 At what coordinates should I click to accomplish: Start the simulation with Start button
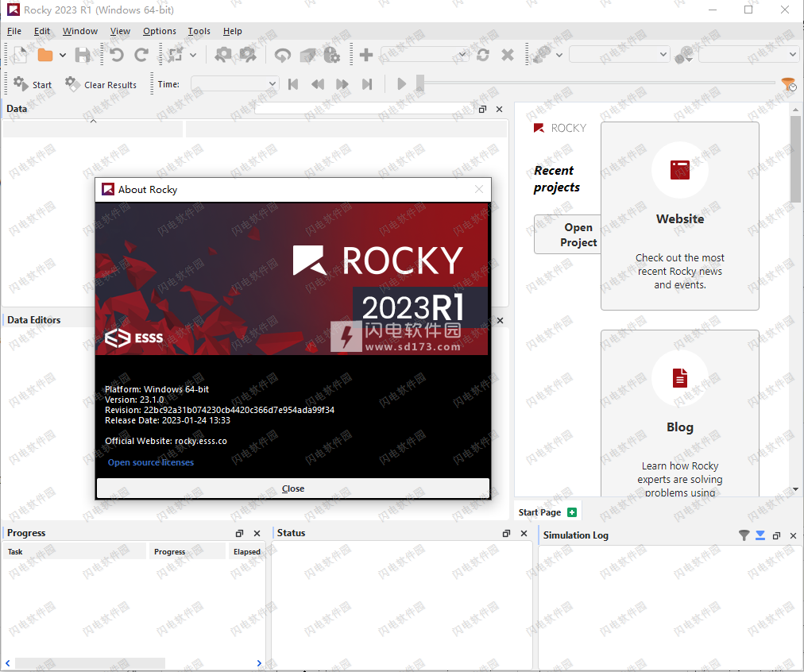point(33,84)
